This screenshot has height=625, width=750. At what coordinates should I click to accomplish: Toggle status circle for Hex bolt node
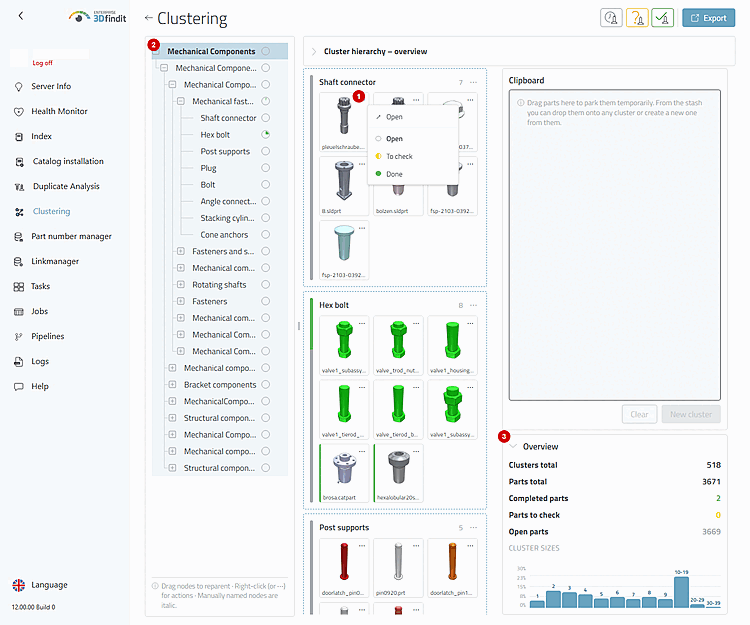pos(265,134)
